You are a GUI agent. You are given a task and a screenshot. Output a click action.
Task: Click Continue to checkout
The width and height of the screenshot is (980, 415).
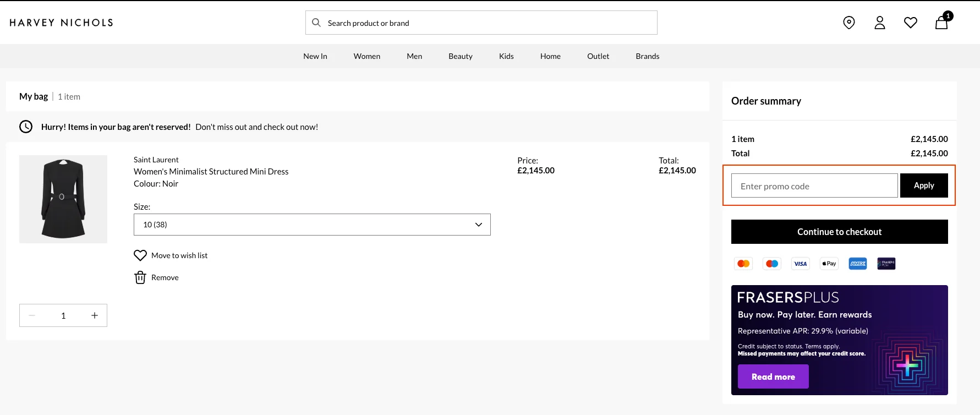click(840, 232)
